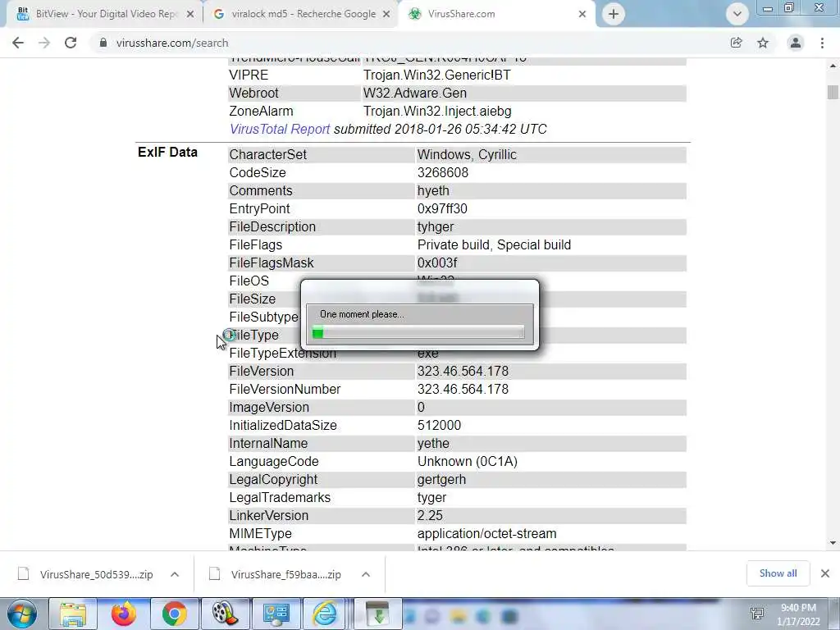The image size is (840, 630).
Task: Open File Explorer from taskbar
Action: tap(73, 614)
